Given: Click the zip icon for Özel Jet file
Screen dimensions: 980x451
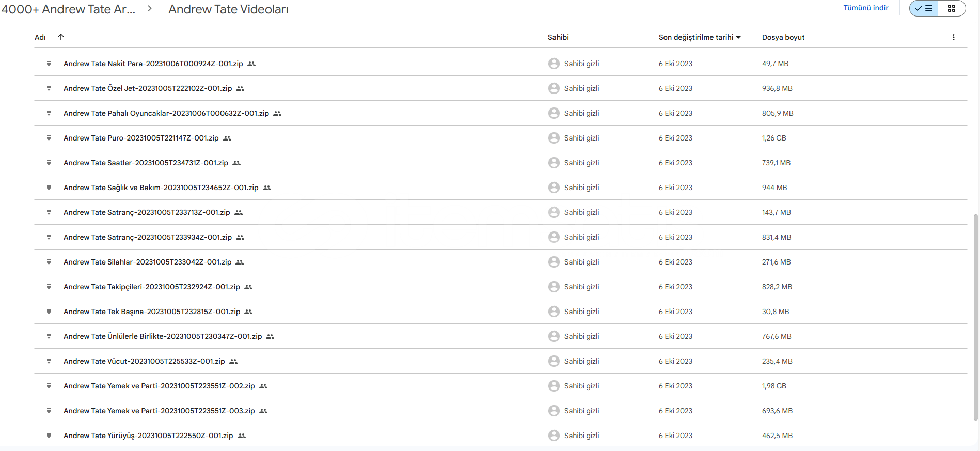Looking at the screenshot, I should click(x=49, y=88).
